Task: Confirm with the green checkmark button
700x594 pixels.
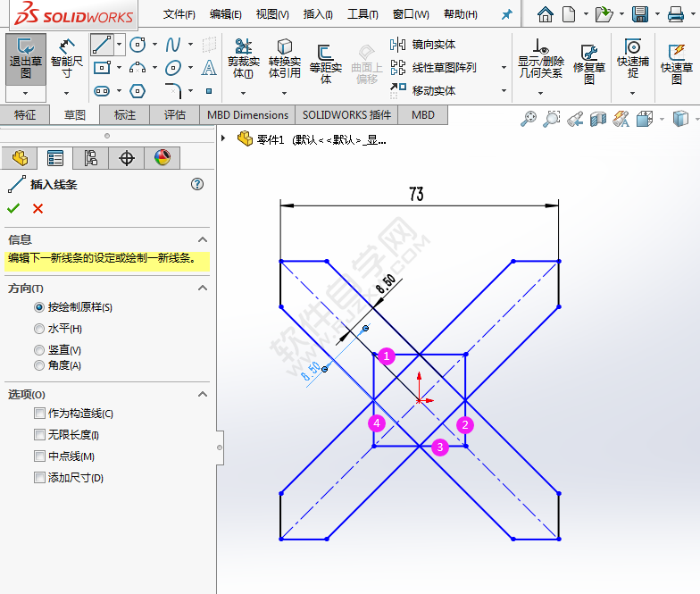Action: click(x=13, y=208)
